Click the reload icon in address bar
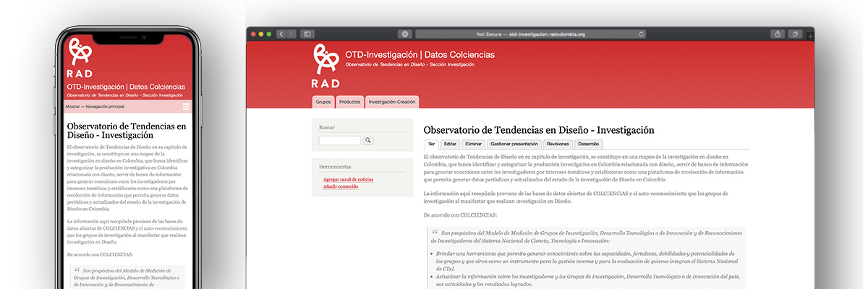This screenshot has height=289, width=868. coord(641,34)
